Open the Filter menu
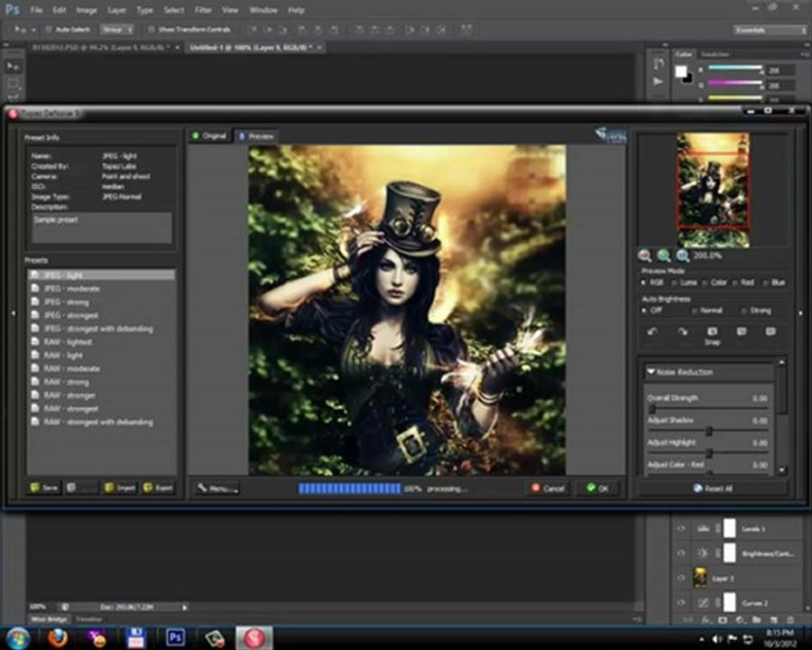The image size is (812, 650). click(x=203, y=10)
